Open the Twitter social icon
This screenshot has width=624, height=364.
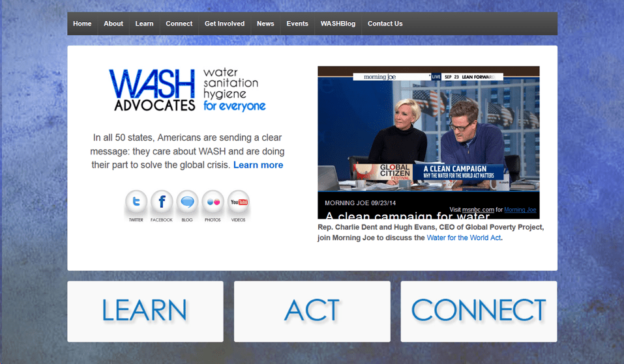pyautogui.click(x=136, y=206)
